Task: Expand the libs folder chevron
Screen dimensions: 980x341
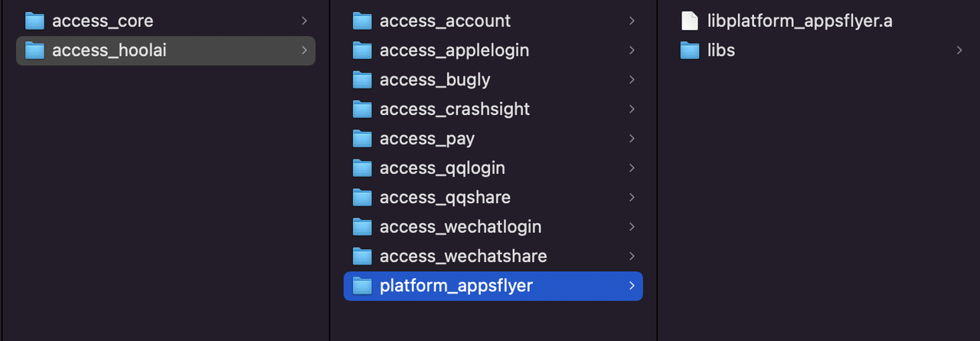Action: 959,51
